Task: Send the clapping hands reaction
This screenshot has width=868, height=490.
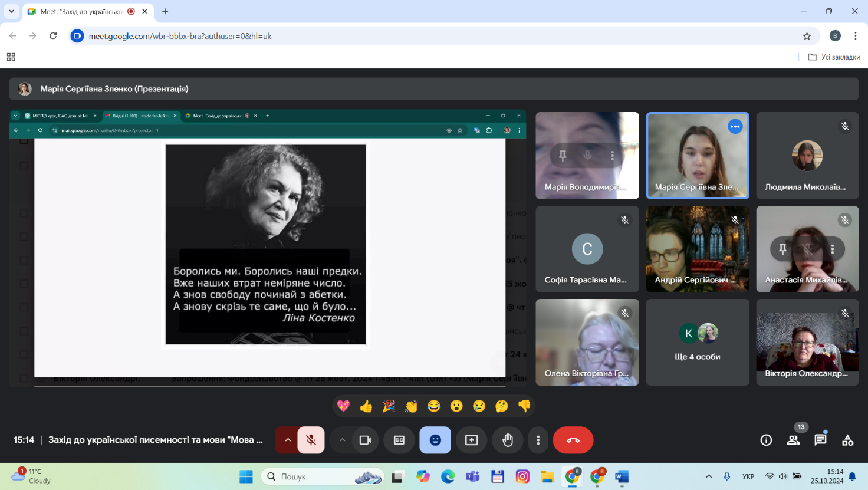Action: point(412,406)
